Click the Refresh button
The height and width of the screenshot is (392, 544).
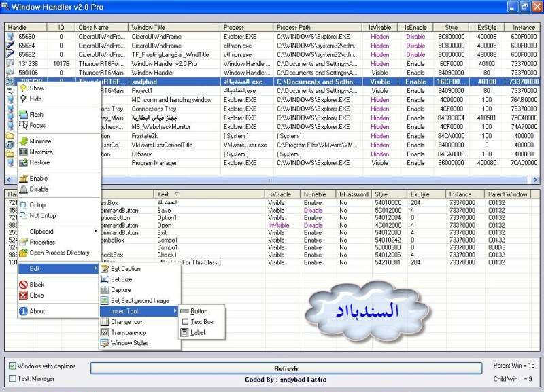pos(286,368)
